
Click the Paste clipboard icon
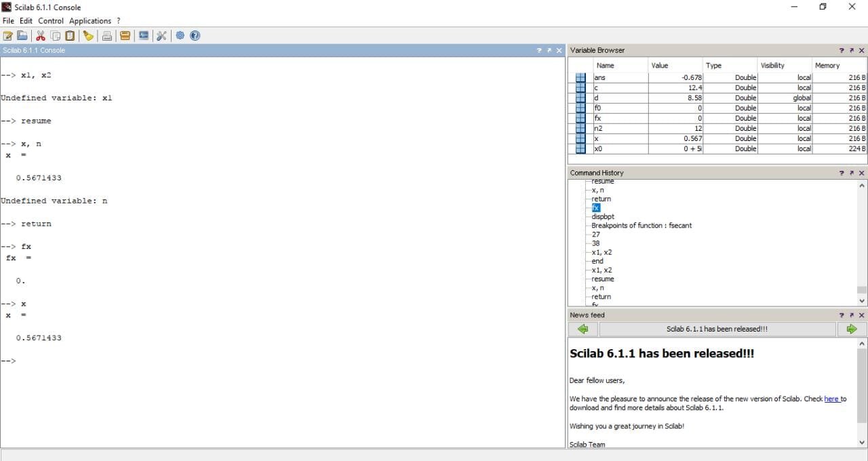(69, 36)
